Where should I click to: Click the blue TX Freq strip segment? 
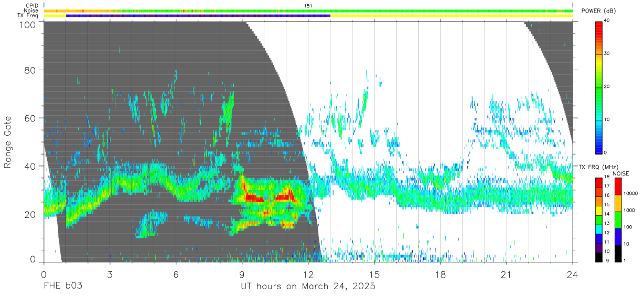[198, 16]
